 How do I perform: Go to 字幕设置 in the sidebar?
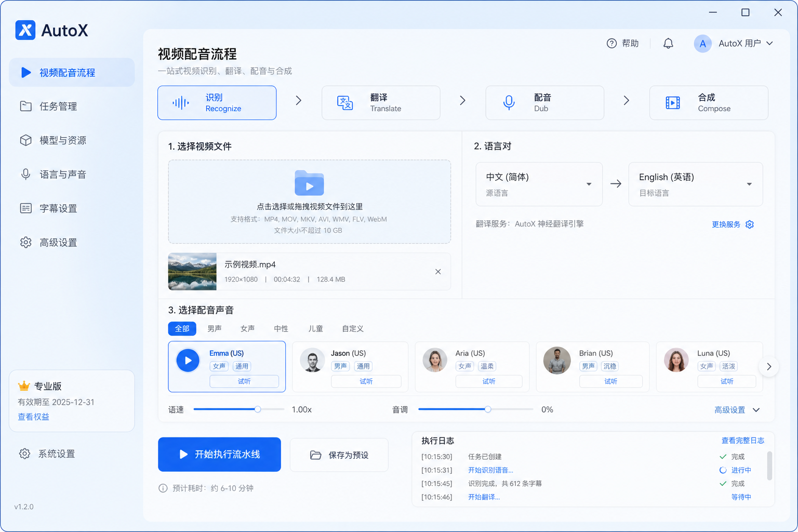coord(72,208)
